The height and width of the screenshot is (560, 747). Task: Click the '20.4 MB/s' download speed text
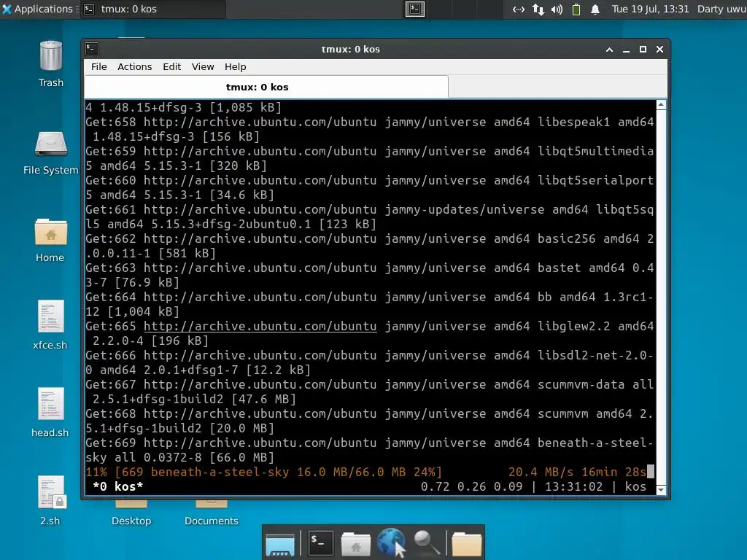541,472
